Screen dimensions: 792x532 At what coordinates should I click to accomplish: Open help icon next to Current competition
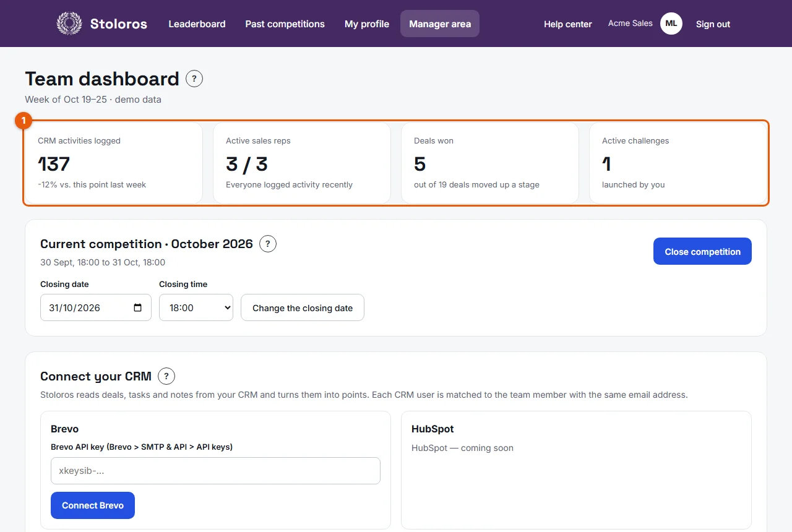[x=268, y=244]
